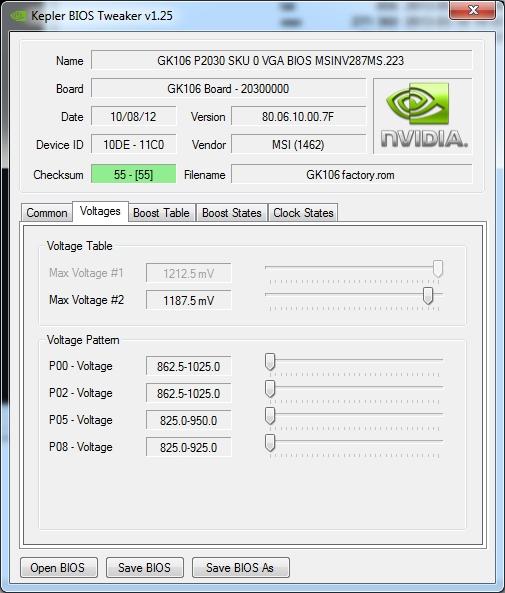Close the Kepler BIOS Tweaker window
The height and width of the screenshot is (593, 505).
pos(473,10)
